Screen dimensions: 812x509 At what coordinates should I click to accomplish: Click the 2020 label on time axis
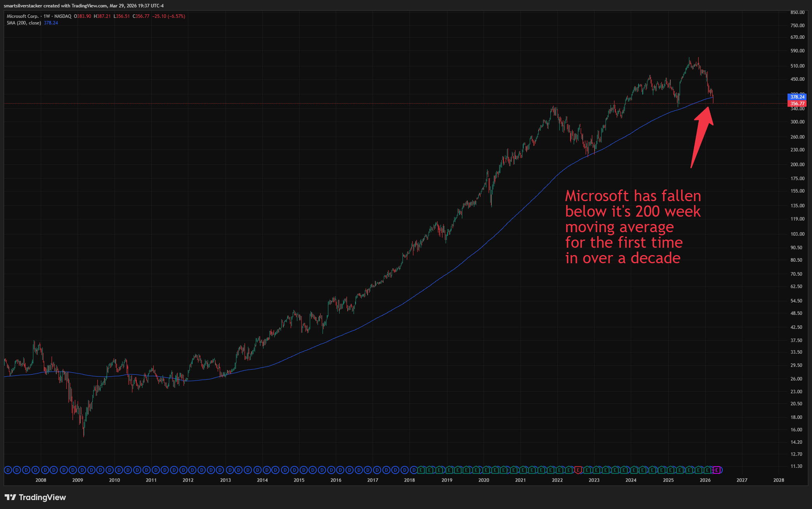pyautogui.click(x=484, y=480)
